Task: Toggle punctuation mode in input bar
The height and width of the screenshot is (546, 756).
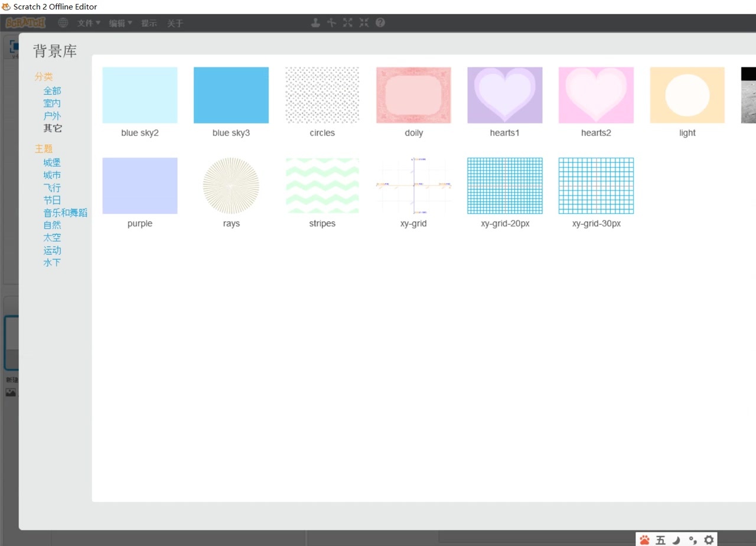Action: click(693, 539)
